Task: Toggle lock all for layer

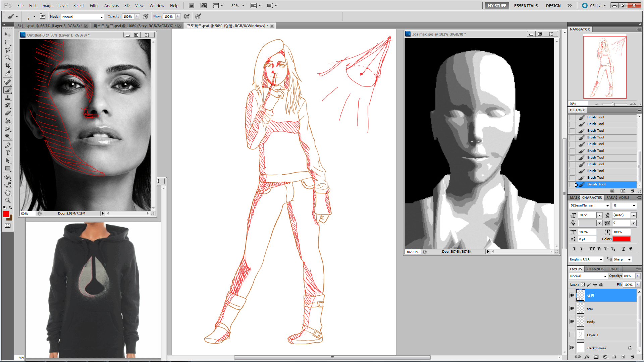Action: coord(601,285)
